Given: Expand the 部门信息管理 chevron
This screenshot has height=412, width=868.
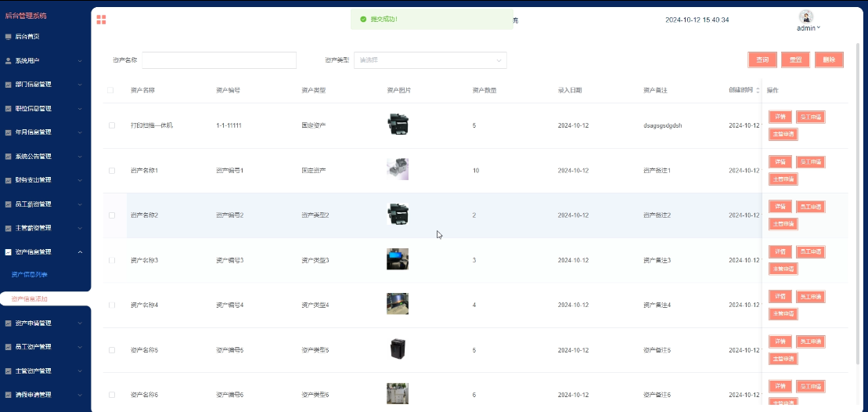Looking at the screenshot, I should point(80,85).
